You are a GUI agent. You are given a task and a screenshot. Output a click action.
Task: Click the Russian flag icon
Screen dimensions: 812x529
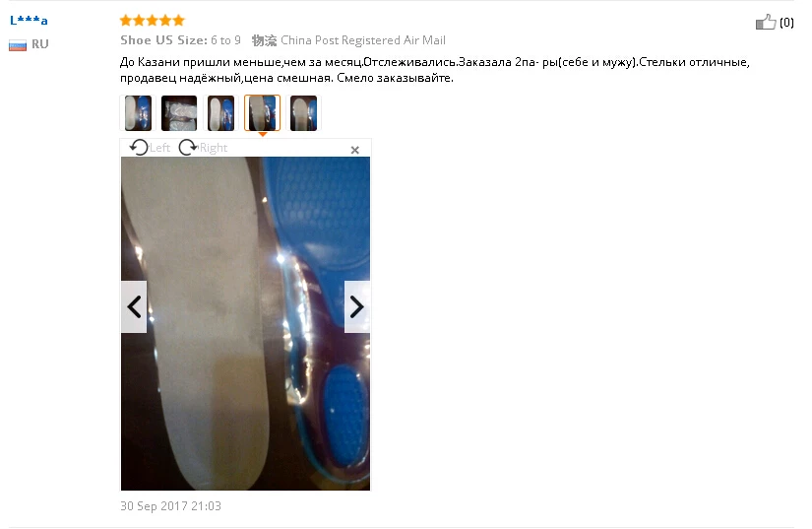[18, 45]
